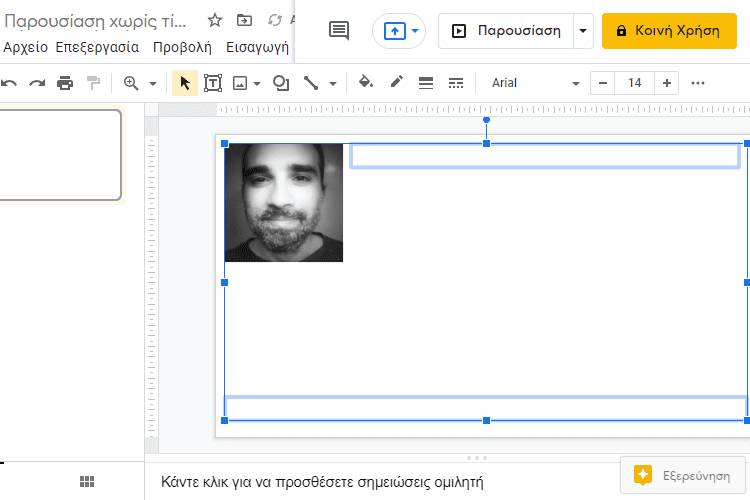Open the Εισαγωγή menu
Viewport: 750px width, 500px height.
tap(257, 47)
